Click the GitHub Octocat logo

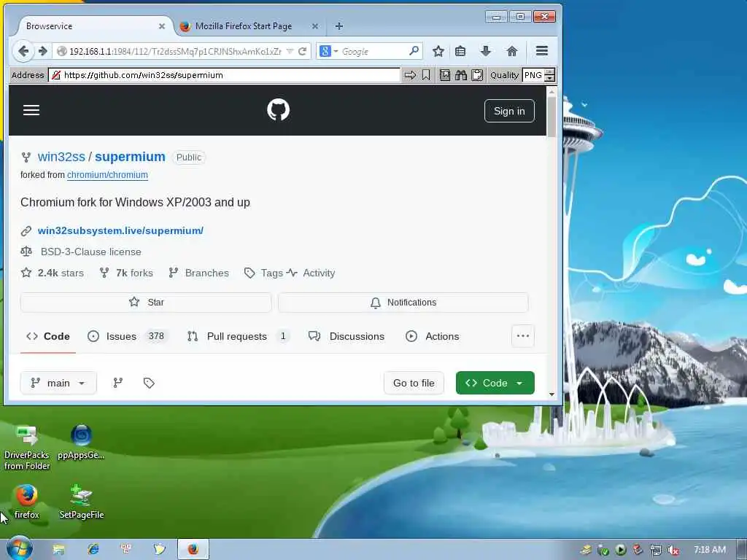click(x=278, y=110)
